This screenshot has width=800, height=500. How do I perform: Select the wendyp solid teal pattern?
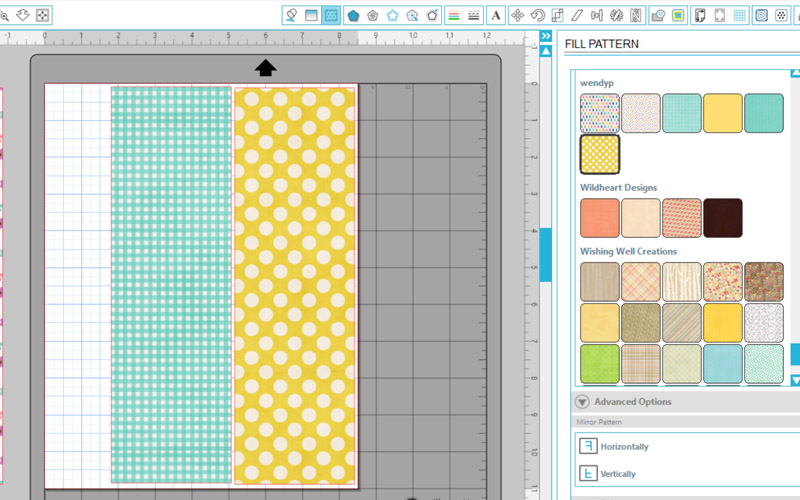(x=764, y=113)
